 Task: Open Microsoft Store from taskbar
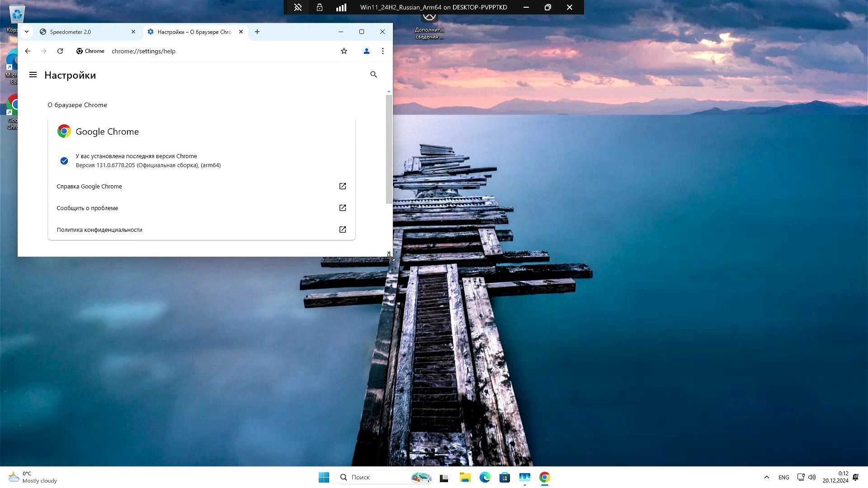click(x=505, y=477)
